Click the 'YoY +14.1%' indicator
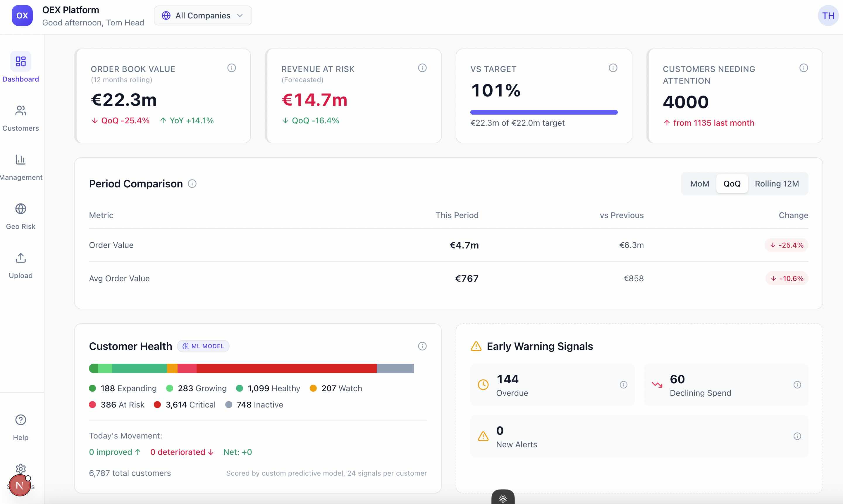The width and height of the screenshot is (843, 504). pos(187,120)
